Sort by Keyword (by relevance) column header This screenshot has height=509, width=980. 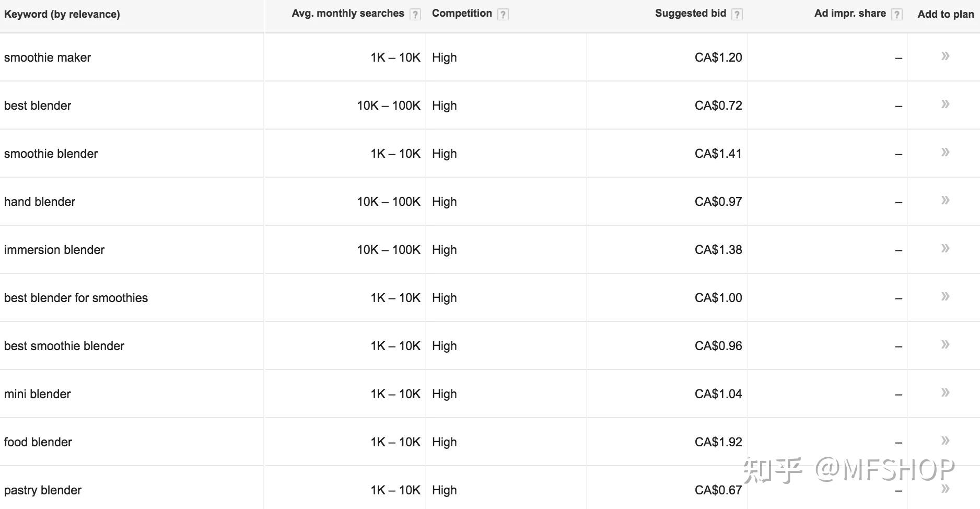coord(62,14)
